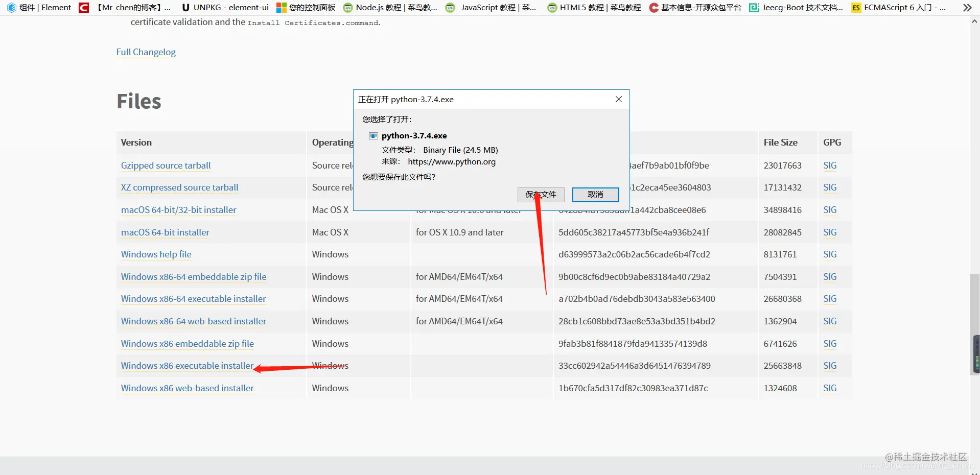Viewport: 980px width, 475px height.
Task: Download Windows x86 web-based installer
Action: [187, 388]
